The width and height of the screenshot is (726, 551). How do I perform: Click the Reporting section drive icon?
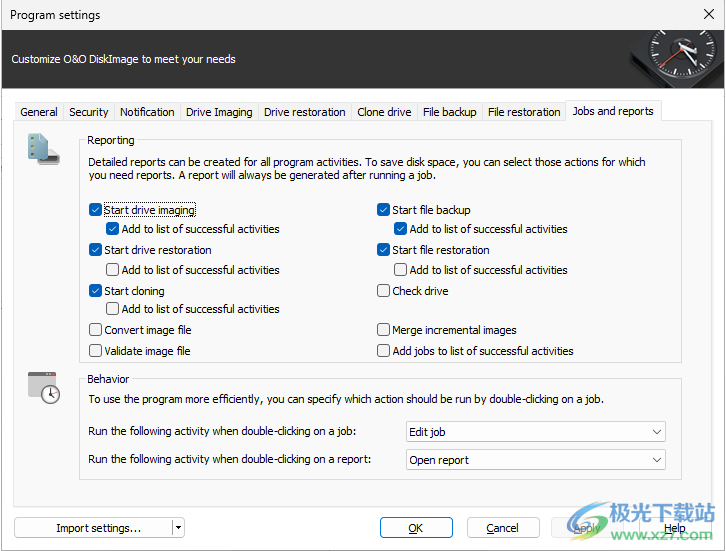click(44, 149)
